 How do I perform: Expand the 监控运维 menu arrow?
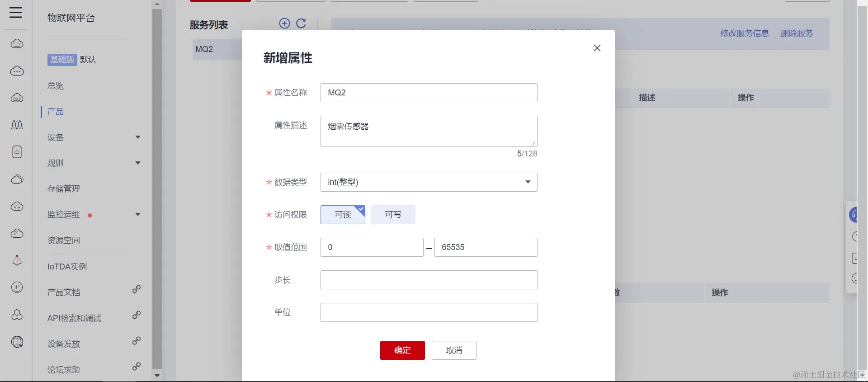pyautogui.click(x=138, y=214)
